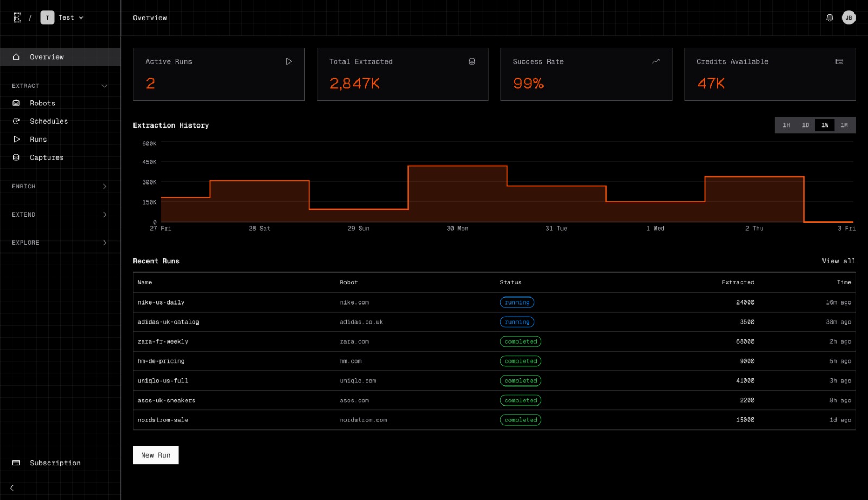The height and width of the screenshot is (500, 868).
Task: Click the Success Rate trend icon
Action: (655, 61)
